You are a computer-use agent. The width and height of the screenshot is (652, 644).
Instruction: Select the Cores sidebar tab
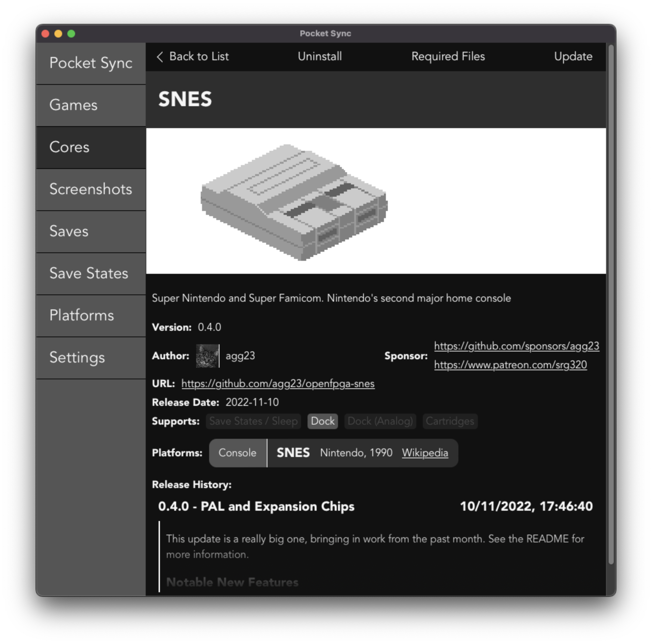pos(91,148)
